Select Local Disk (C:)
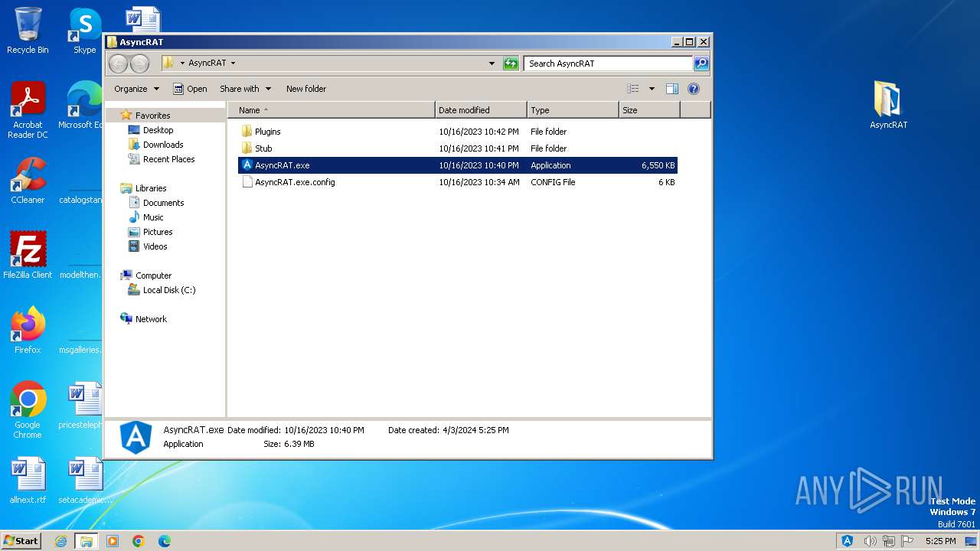Viewport: 980px width, 551px height. [x=169, y=290]
